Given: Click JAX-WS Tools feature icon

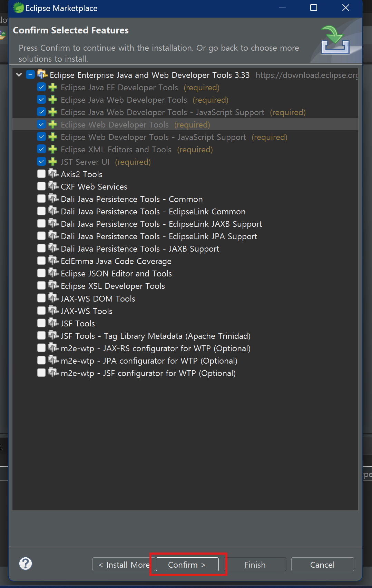Looking at the screenshot, I should click(x=53, y=310).
